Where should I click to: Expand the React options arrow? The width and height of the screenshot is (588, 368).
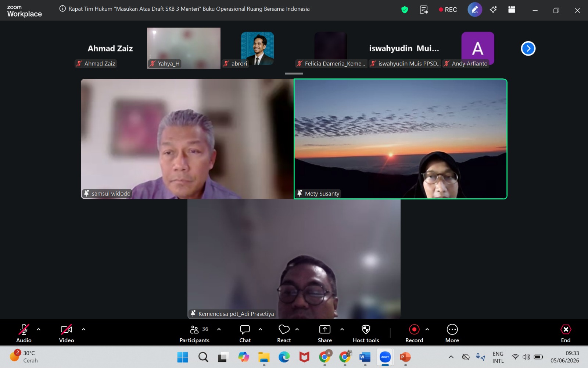click(297, 329)
